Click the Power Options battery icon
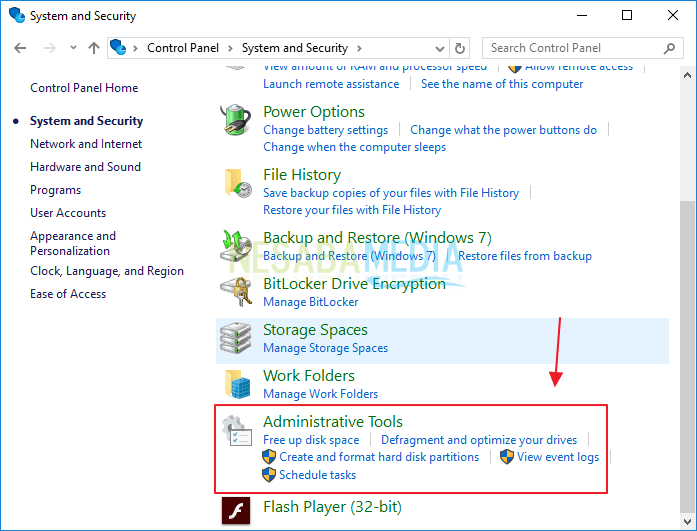 [x=236, y=121]
